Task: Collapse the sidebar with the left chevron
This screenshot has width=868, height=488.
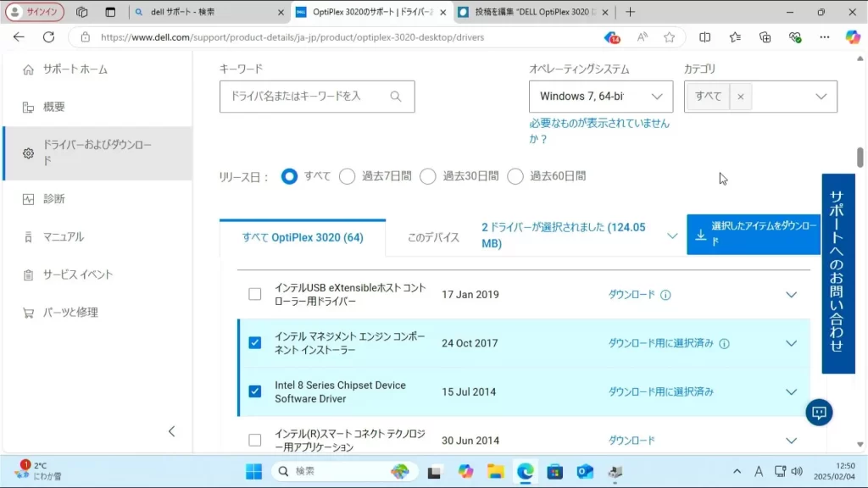Action: click(171, 431)
